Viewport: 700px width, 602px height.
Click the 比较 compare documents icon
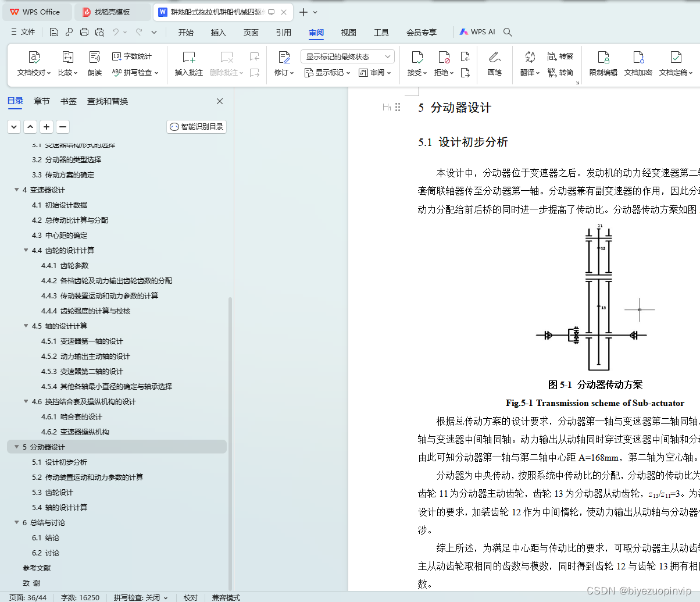tap(68, 57)
